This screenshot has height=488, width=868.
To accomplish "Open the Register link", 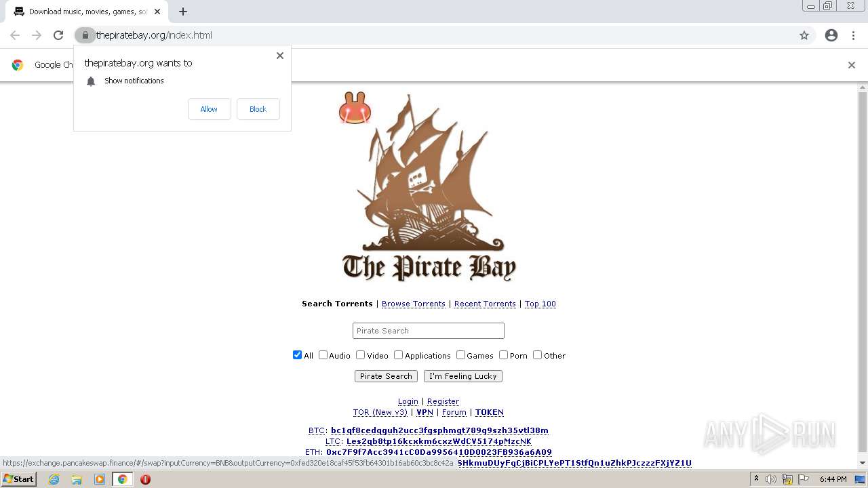I will coord(443,401).
